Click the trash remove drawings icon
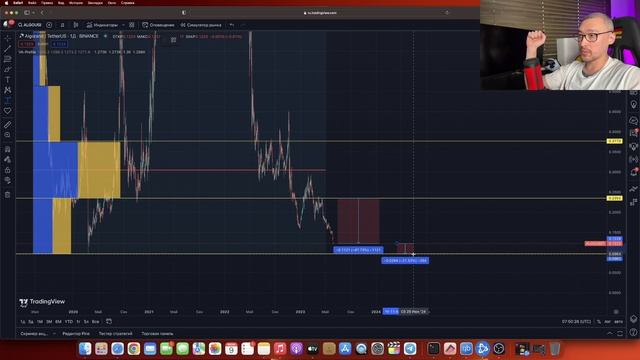This screenshot has width=640, height=360. [7, 195]
